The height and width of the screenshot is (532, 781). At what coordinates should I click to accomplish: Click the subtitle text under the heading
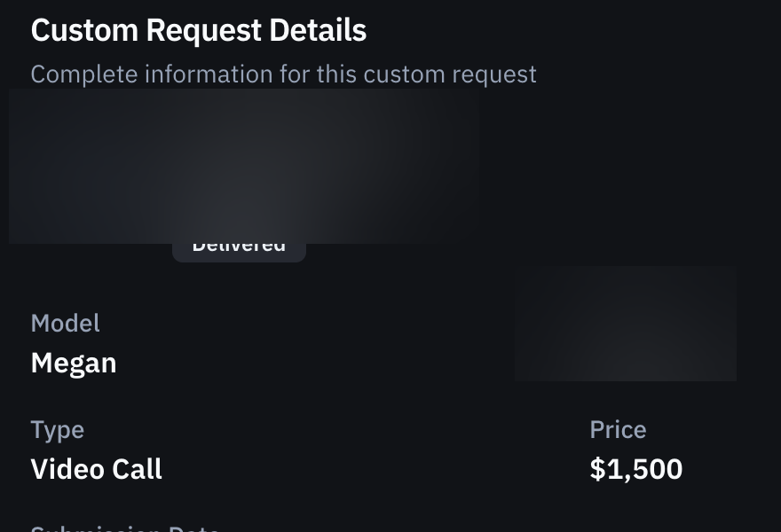point(283,74)
